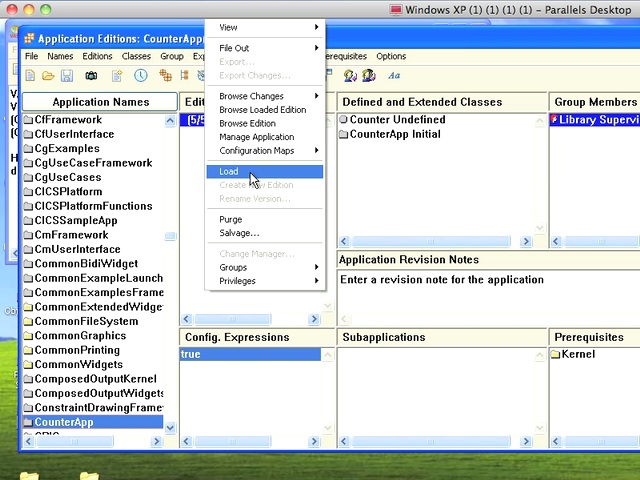Select CfFramework in the application list

coord(93,120)
